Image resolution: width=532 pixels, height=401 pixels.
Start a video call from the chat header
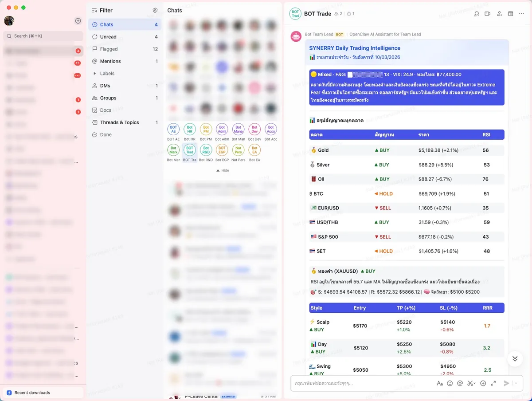click(x=487, y=14)
